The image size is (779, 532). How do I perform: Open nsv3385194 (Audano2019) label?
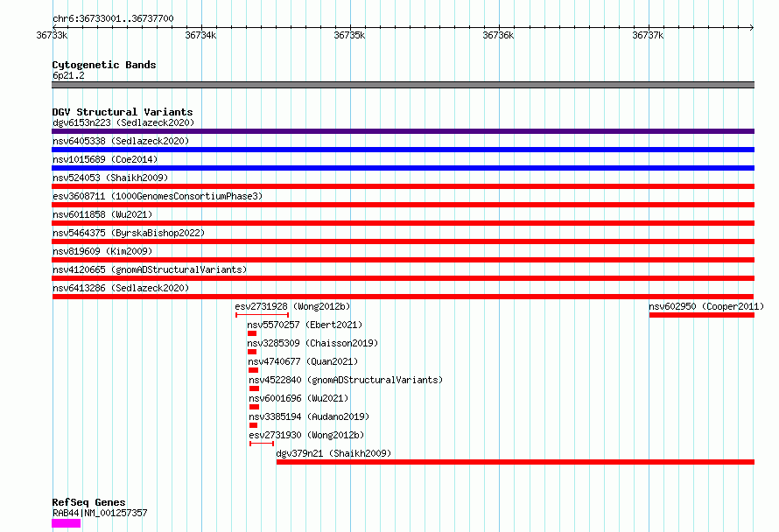pos(309,416)
